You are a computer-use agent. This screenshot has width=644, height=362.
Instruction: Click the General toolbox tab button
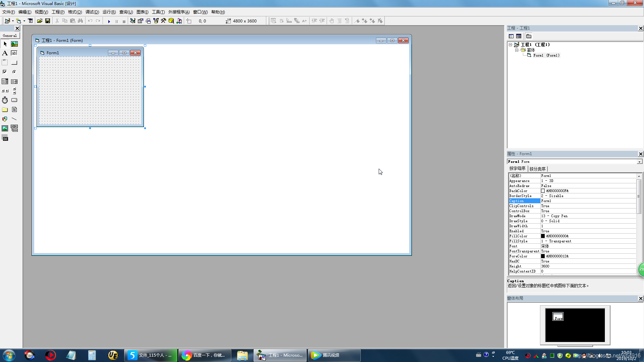click(x=10, y=36)
